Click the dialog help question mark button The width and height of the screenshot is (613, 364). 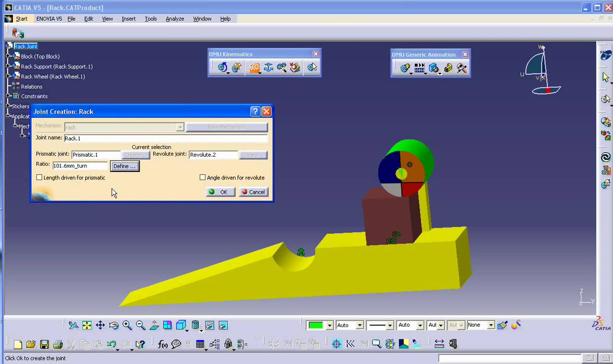click(255, 111)
